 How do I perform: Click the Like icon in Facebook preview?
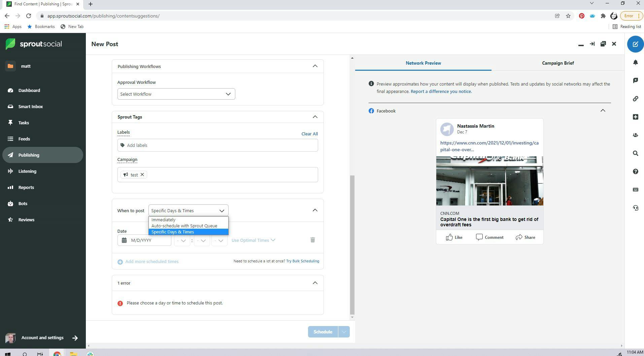pyautogui.click(x=449, y=237)
